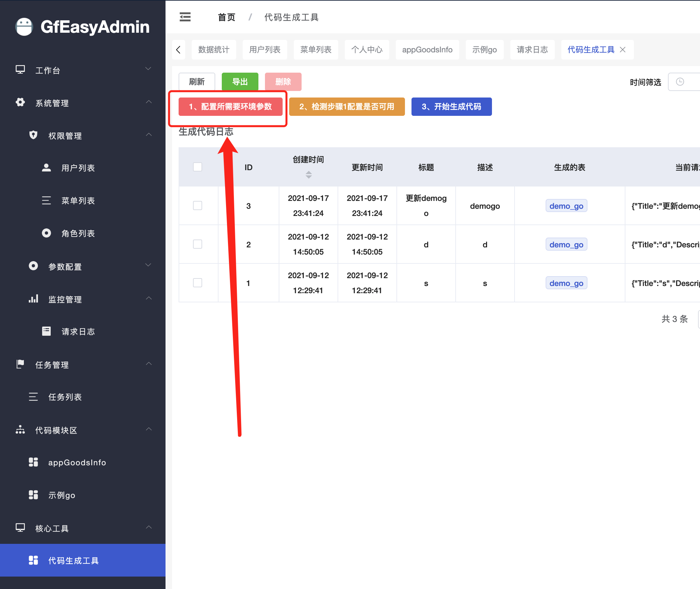Switch to the 用户列表 tab
Screen dimensions: 700x589
coord(265,50)
